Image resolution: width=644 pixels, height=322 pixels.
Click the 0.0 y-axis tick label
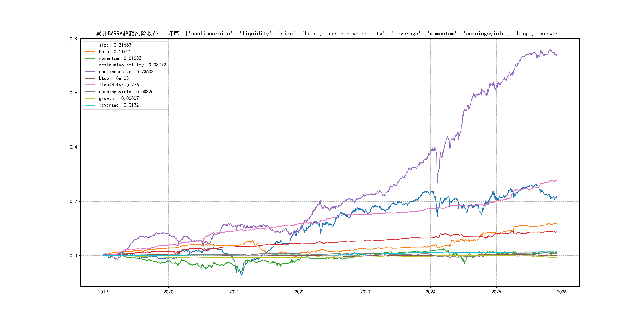click(73, 255)
